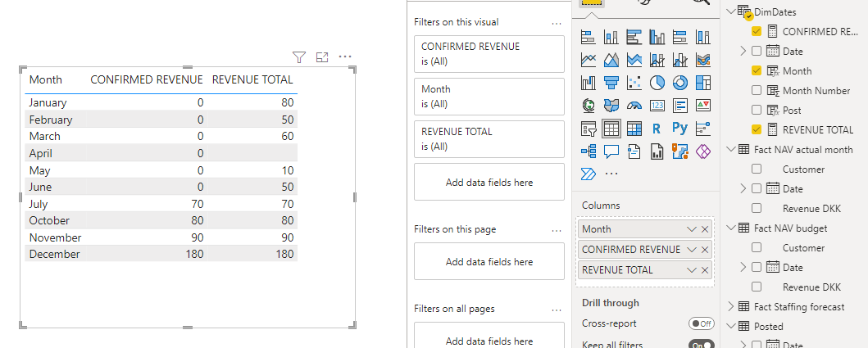Pick the funnel chart visual
Screen dimensions: 868x348
coord(611,83)
